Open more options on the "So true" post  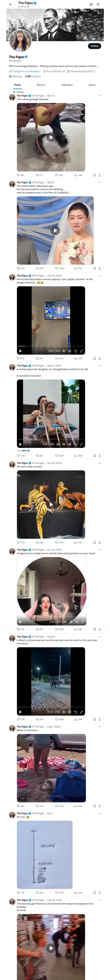[99, 813]
